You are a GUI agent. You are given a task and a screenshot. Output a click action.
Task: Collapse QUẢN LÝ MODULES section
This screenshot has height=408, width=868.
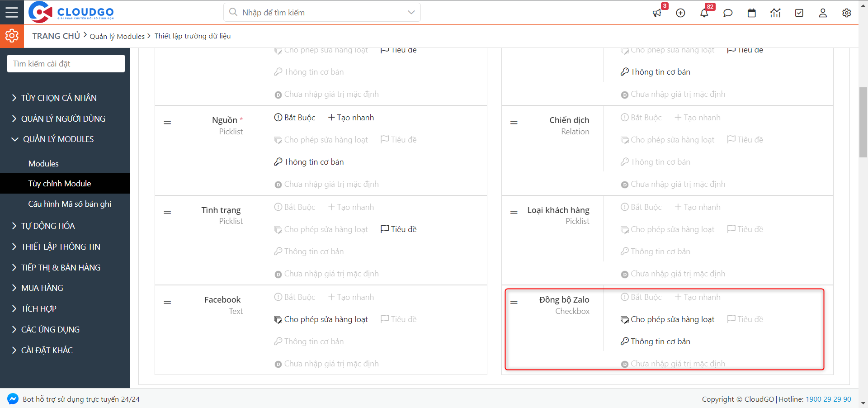tap(58, 139)
